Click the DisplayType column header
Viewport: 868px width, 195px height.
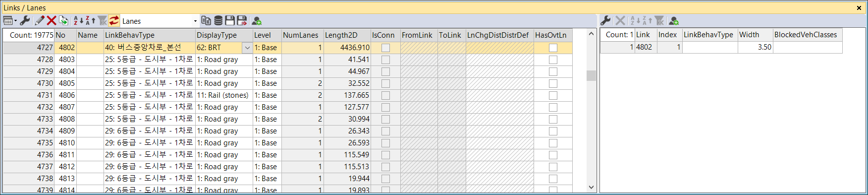pyautogui.click(x=224, y=35)
